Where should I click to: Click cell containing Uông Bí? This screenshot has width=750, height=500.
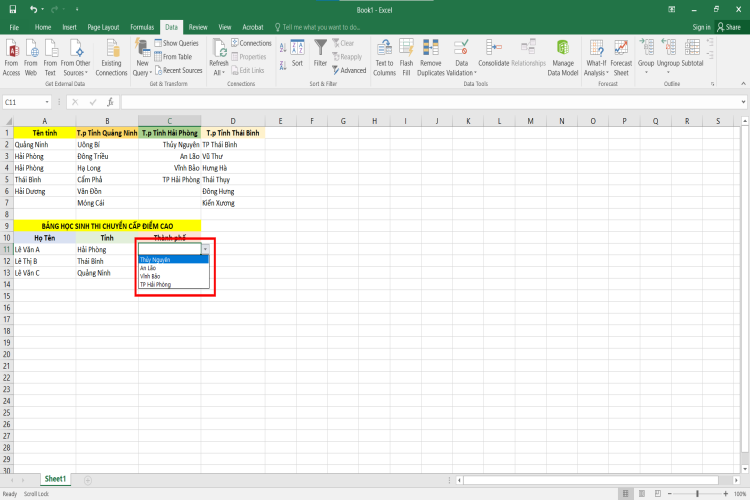pyautogui.click(x=107, y=144)
